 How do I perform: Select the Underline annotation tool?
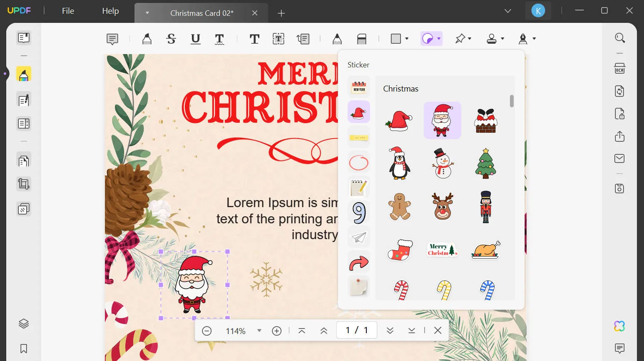[x=195, y=39]
